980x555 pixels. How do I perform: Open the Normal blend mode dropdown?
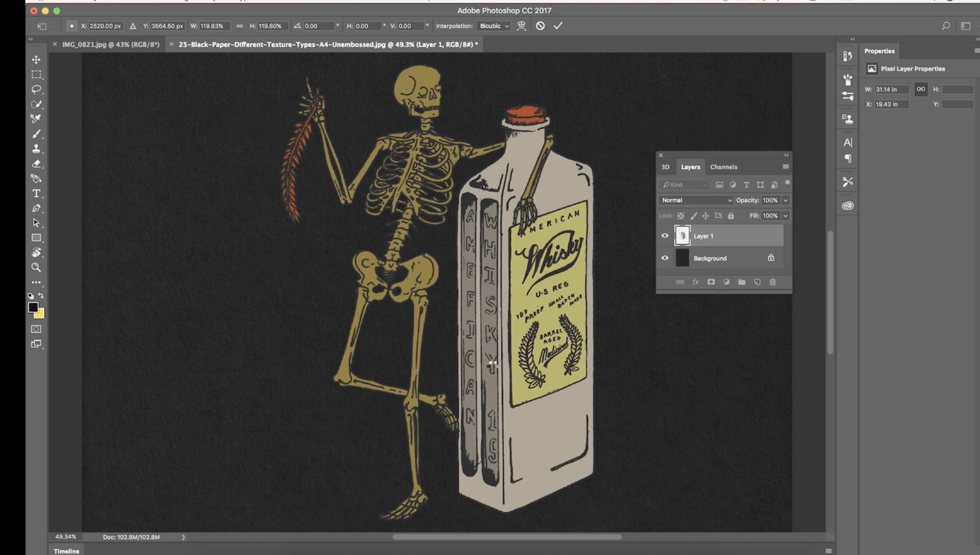click(x=696, y=200)
